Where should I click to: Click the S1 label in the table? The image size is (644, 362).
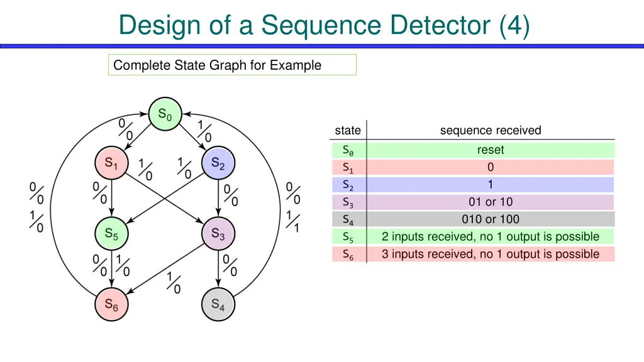(348, 168)
